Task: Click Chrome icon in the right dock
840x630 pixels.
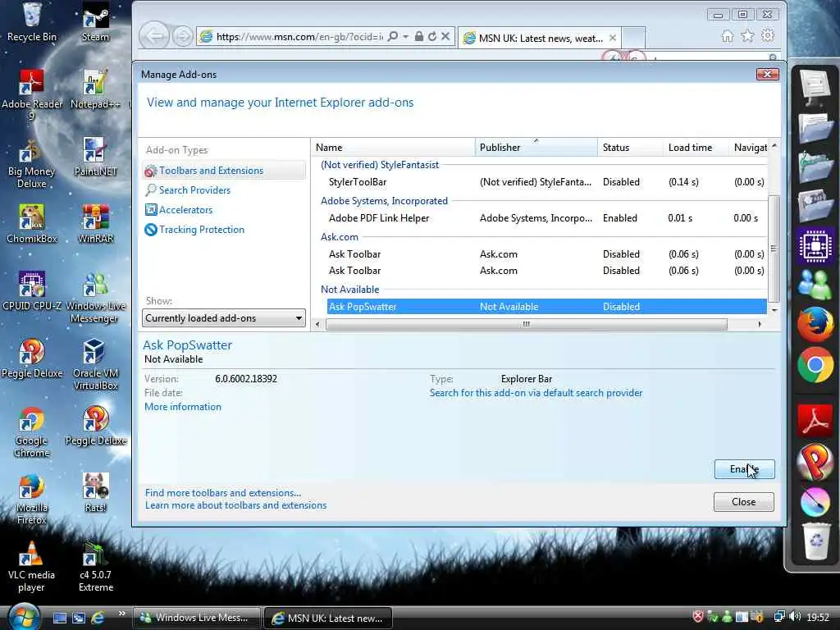Action: click(815, 365)
